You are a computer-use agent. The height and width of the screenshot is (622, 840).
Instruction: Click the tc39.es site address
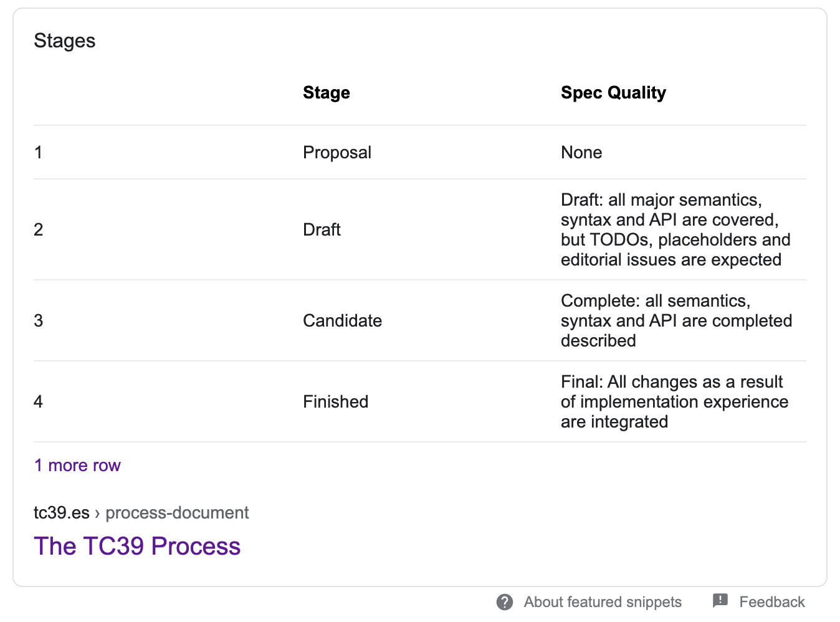point(62,513)
